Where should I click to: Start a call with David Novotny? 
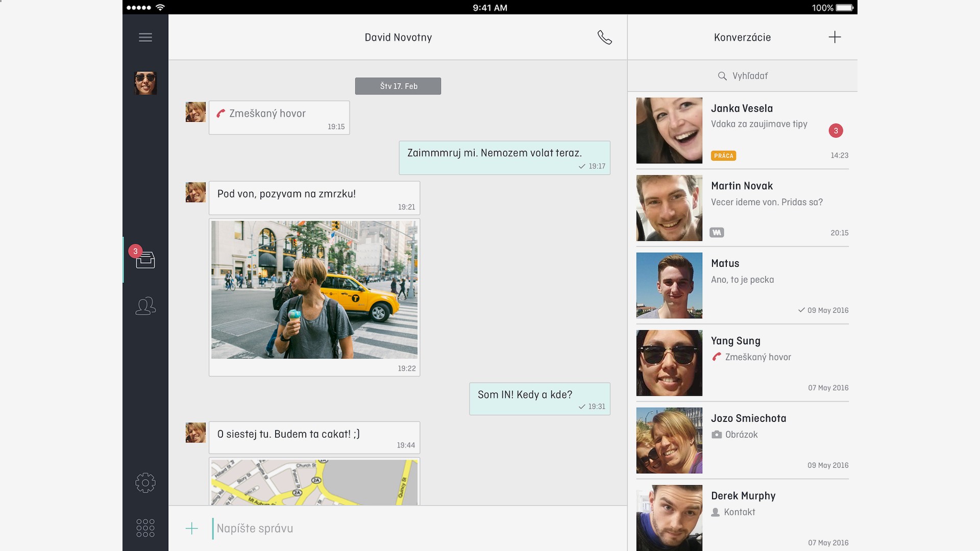[604, 37]
